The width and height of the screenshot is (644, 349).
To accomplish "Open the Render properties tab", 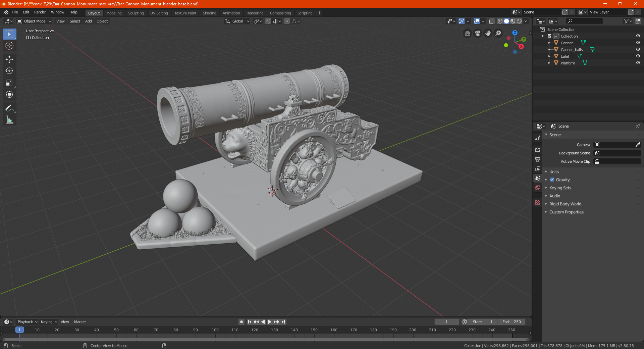I will click(x=538, y=150).
